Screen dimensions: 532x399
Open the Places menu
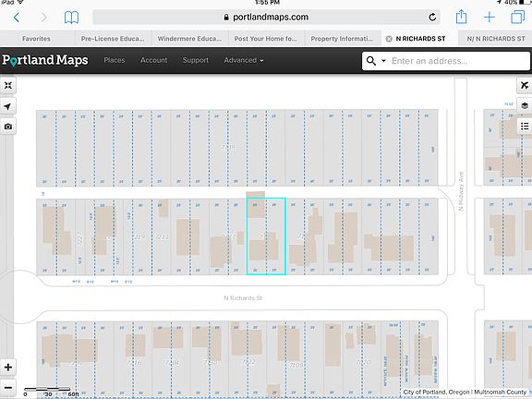point(115,60)
